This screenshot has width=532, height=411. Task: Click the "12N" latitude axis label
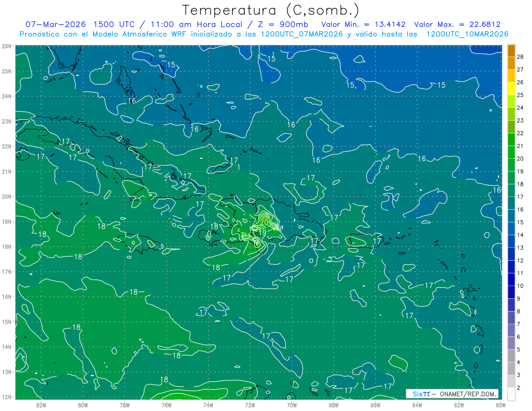pyautogui.click(x=6, y=397)
